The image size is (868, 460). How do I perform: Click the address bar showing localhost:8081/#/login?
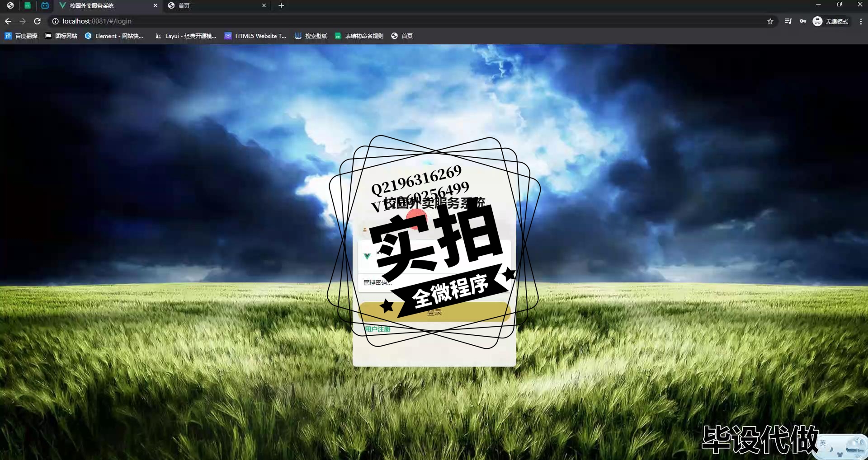(x=407, y=21)
